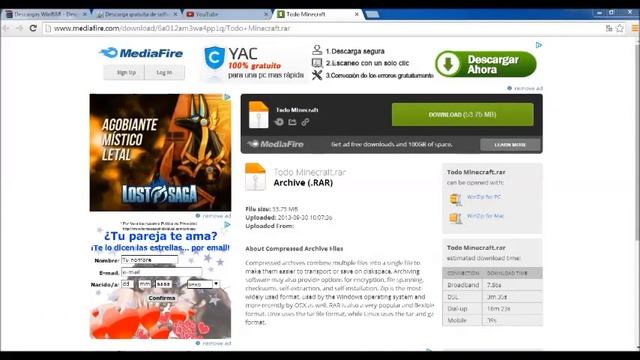Switch to the Descarga gratuita tab

point(137,14)
